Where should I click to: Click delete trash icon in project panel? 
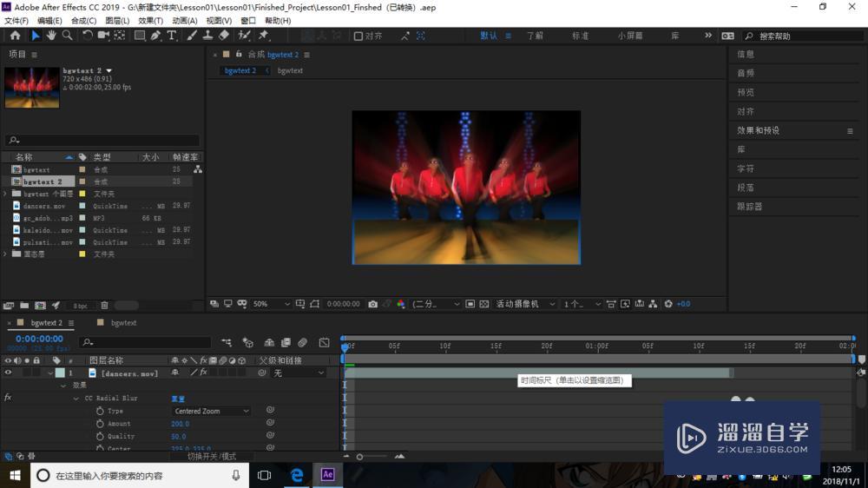(x=104, y=305)
